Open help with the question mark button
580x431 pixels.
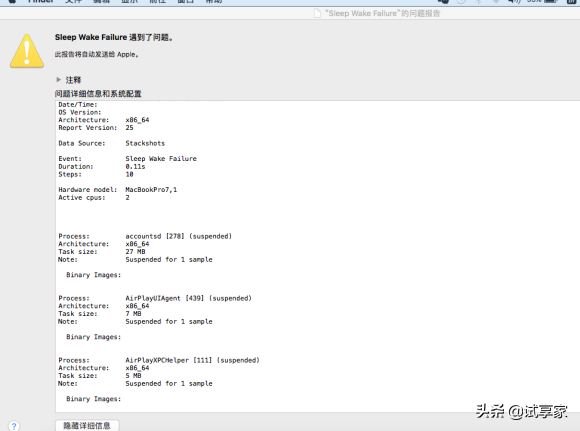point(14,426)
